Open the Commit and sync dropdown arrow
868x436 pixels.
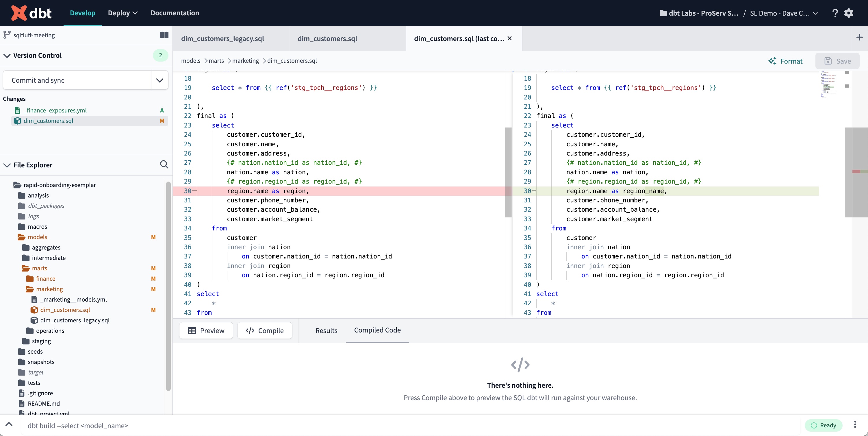click(159, 80)
